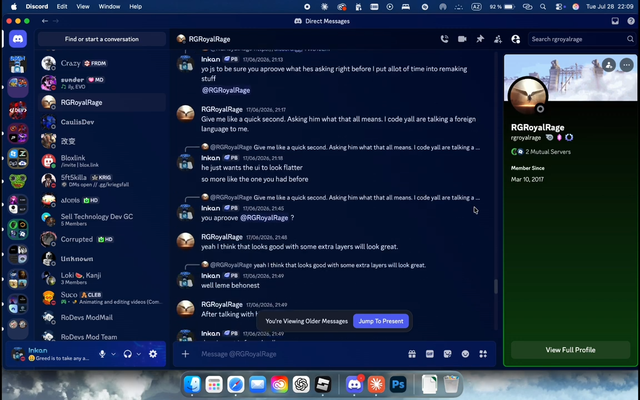Image resolution: width=640 pixels, height=400 pixels.
Task: Focus the Message @RGRoyalRage input
Action: [300, 354]
